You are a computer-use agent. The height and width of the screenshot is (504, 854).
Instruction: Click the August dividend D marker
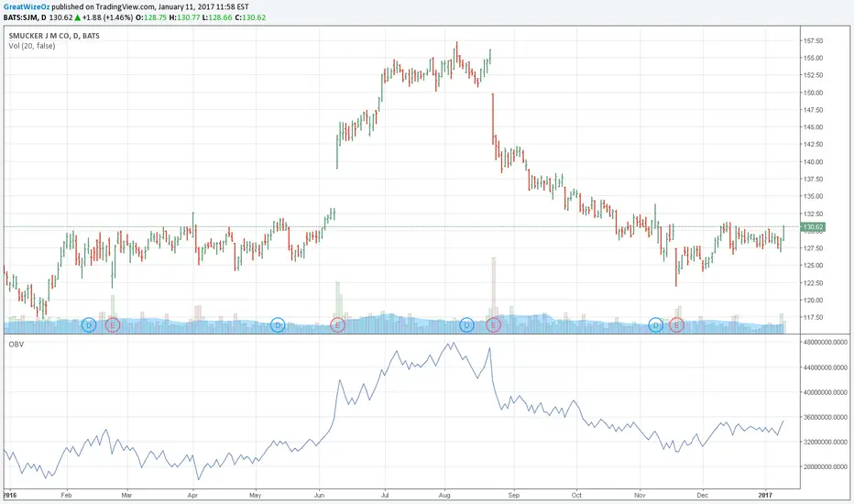tap(466, 325)
